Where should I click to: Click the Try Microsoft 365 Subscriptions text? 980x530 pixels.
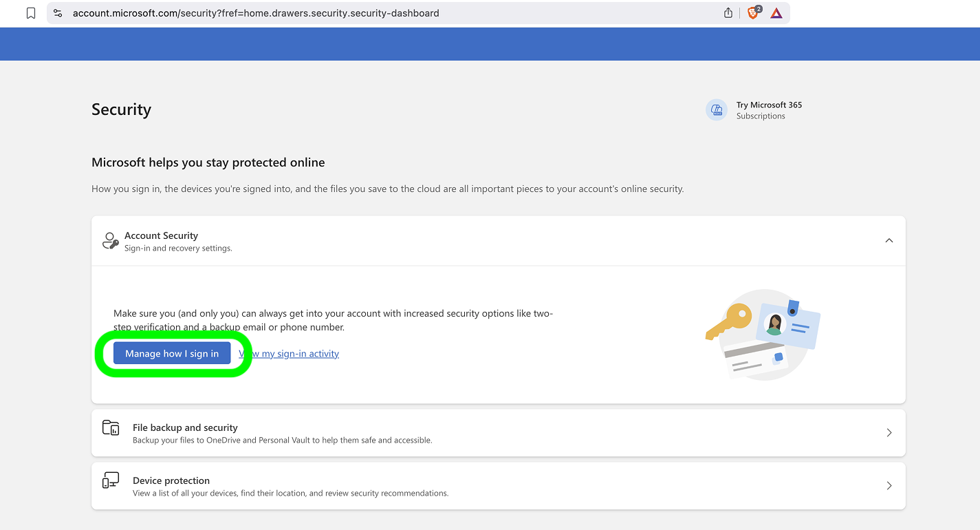pyautogui.click(x=769, y=109)
